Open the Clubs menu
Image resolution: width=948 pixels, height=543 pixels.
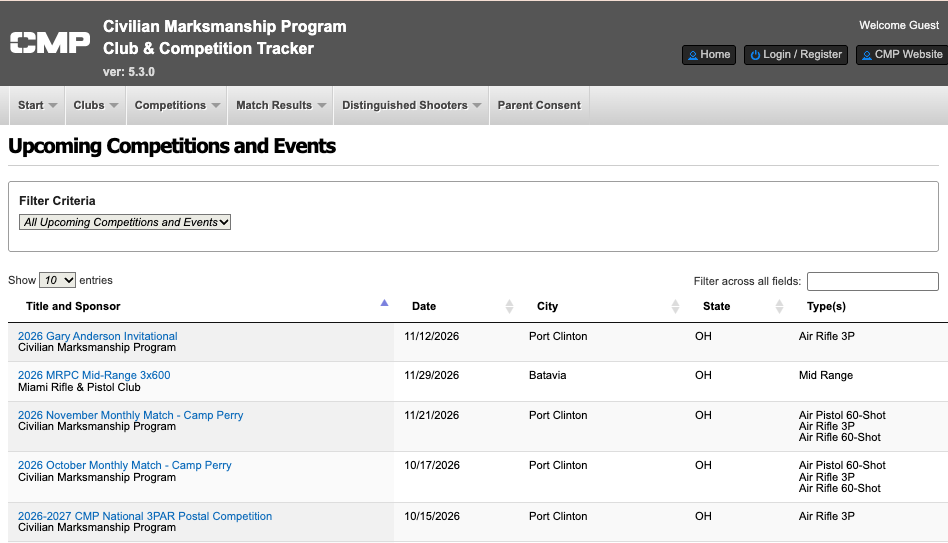click(x=96, y=105)
